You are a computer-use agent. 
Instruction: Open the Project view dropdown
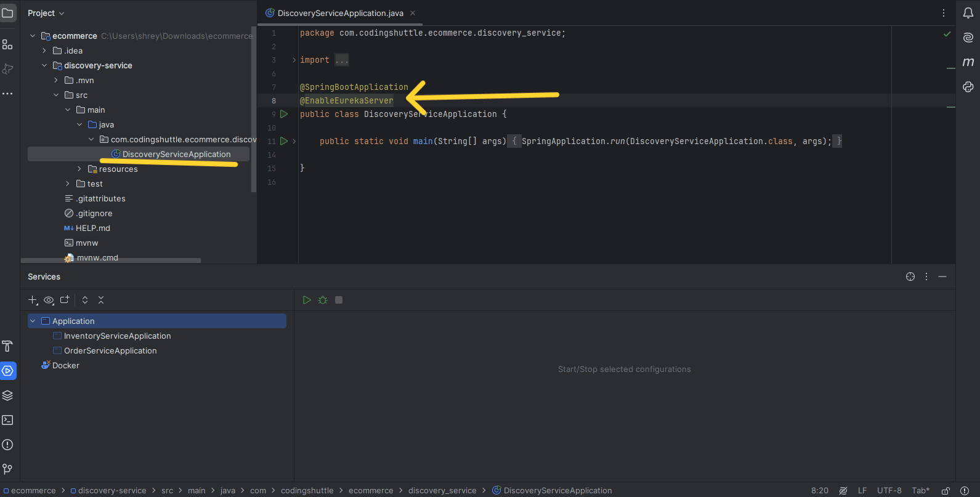pyautogui.click(x=46, y=13)
